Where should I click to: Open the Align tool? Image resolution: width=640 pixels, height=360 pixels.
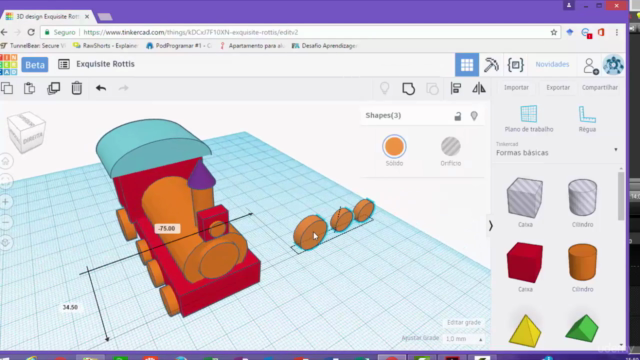coord(456,88)
